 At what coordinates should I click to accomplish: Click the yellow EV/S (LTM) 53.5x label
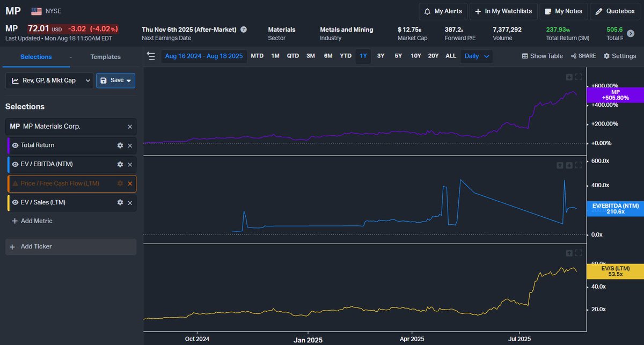pyautogui.click(x=615, y=271)
